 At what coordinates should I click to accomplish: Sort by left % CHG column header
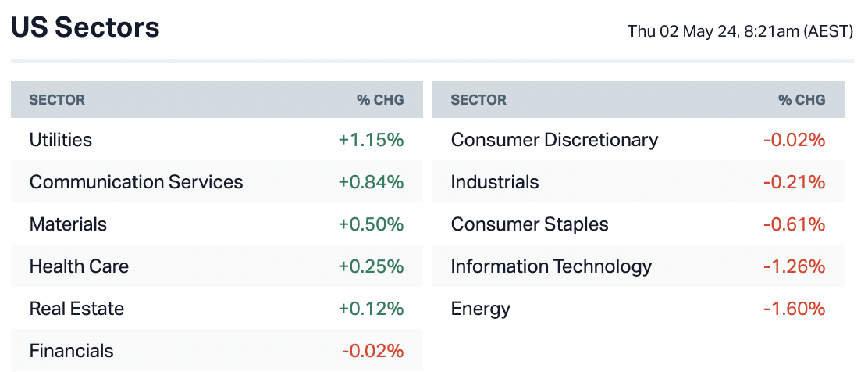click(380, 100)
